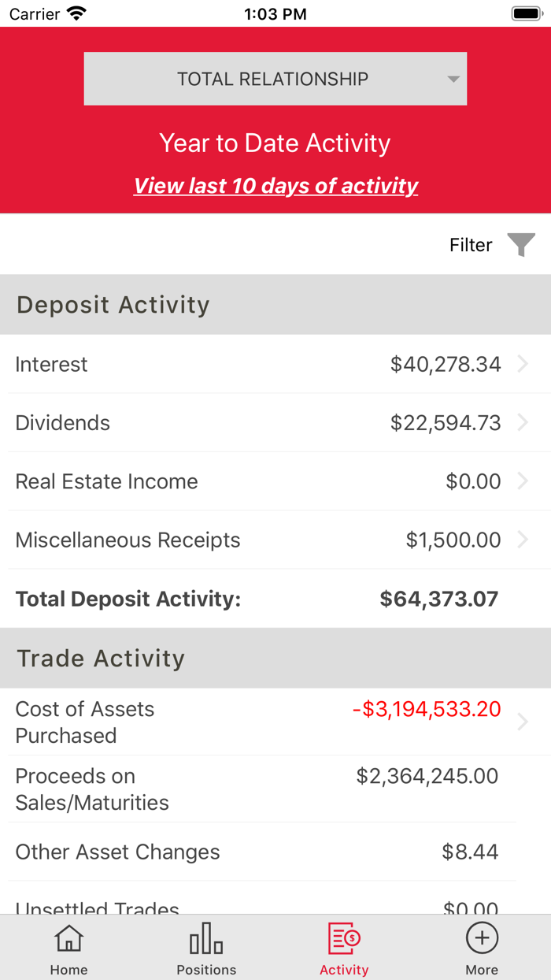551x980 pixels.
Task: Tap the 1:03 PM clock display
Action: [275, 13]
